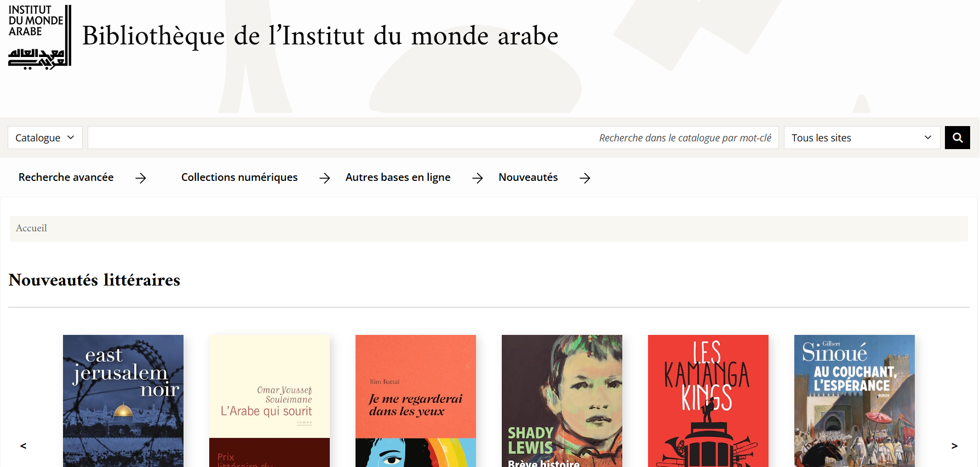Advance carousel with the right arrow

pyautogui.click(x=954, y=446)
